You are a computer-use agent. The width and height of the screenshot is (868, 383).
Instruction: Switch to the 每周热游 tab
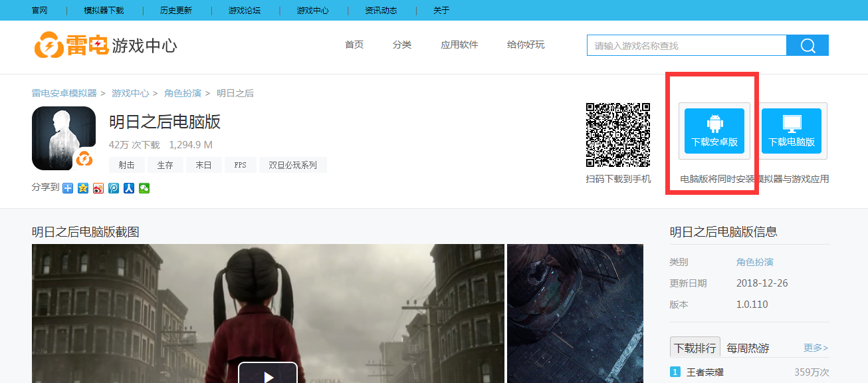[747, 346]
